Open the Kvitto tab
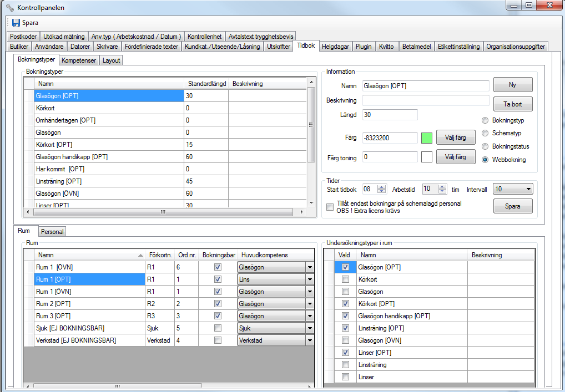The height and width of the screenshot is (392, 565). click(x=386, y=47)
